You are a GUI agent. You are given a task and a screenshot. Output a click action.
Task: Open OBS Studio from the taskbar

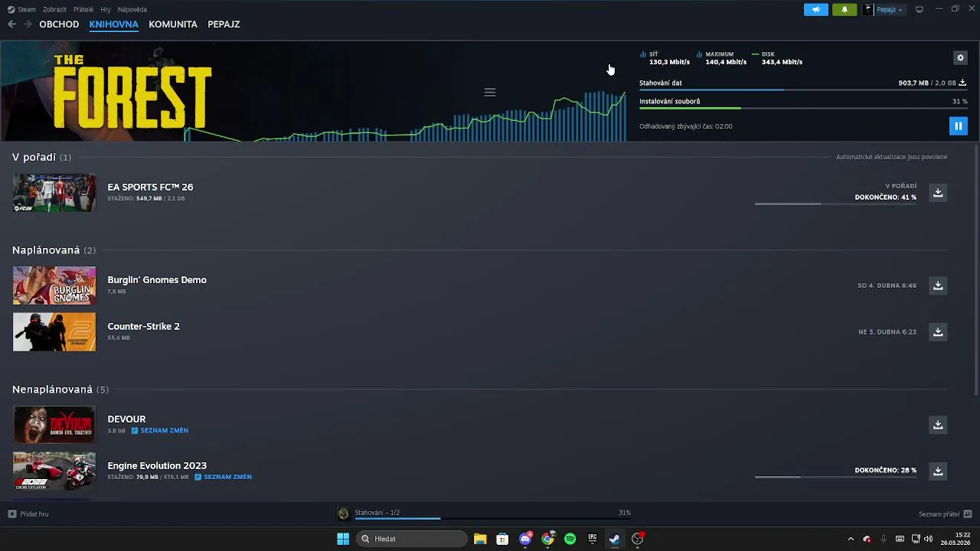[637, 539]
